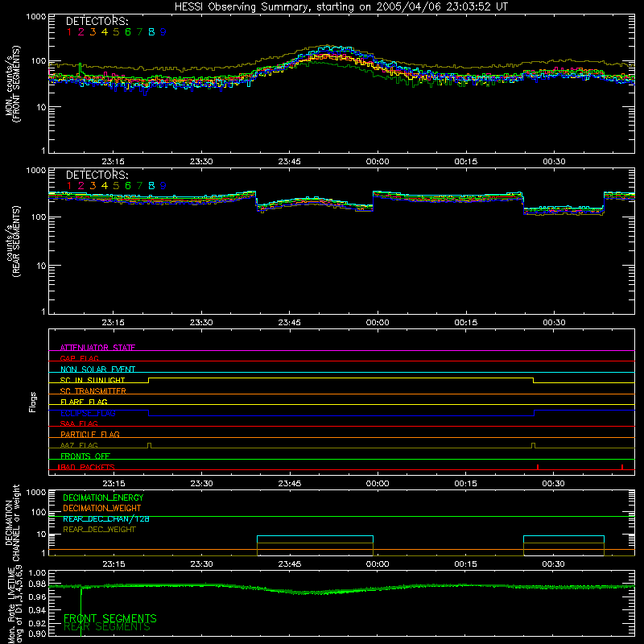Viewport: 644px width, 644px height.
Task: Click the FRONTS_OFF flag label
Action: click(85, 456)
